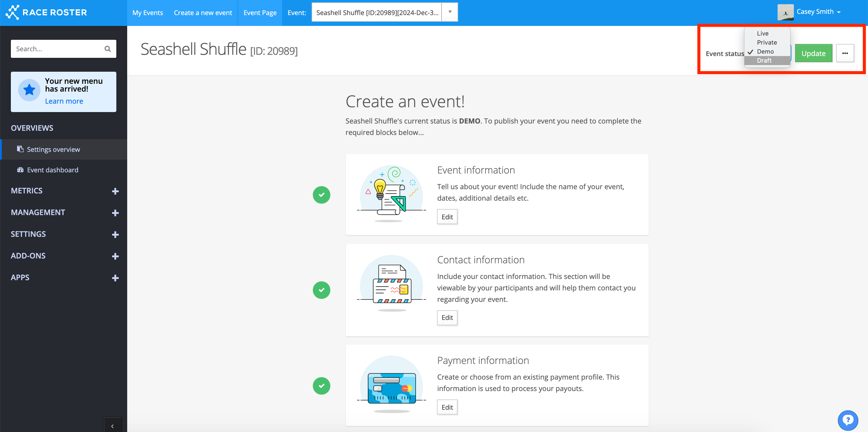Go to My Events

pos(148,13)
